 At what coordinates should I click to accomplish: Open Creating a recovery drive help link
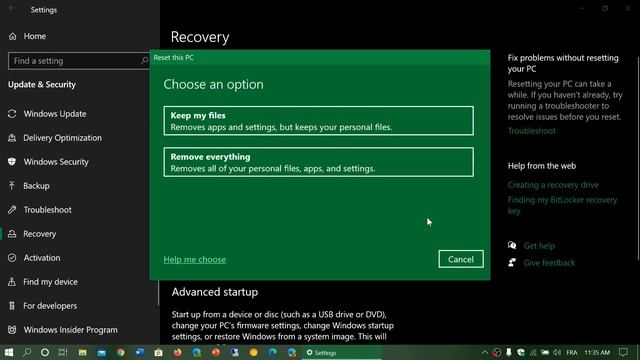pos(553,185)
